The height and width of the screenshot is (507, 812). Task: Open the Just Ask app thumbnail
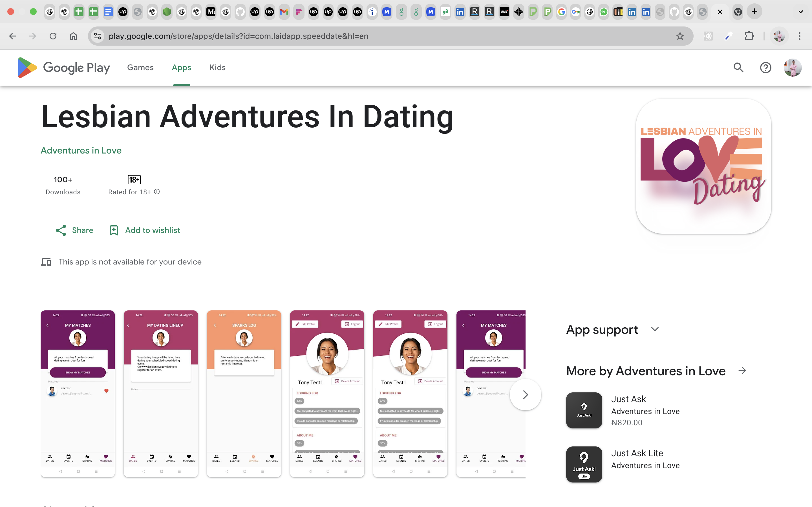pyautogui.click(x=584, y=410)
